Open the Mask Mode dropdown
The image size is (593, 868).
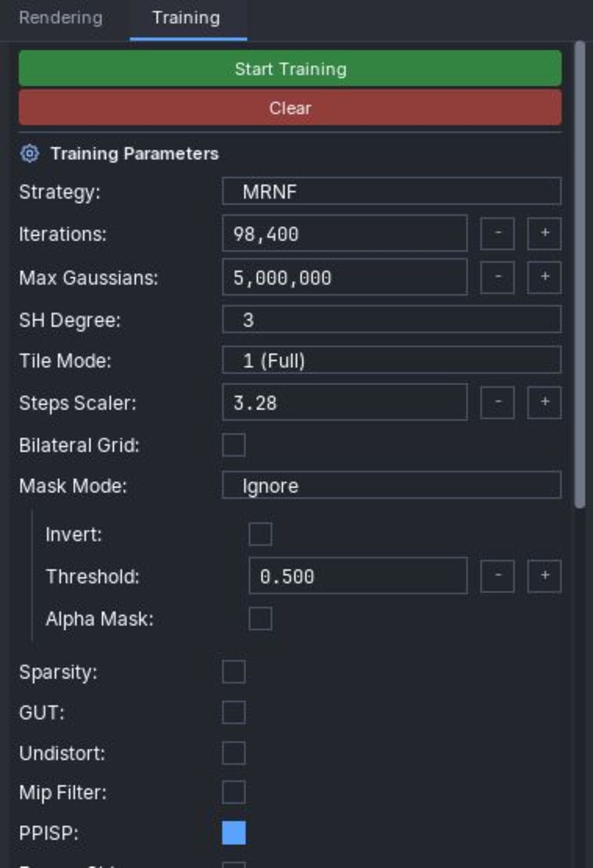[392, 485]
